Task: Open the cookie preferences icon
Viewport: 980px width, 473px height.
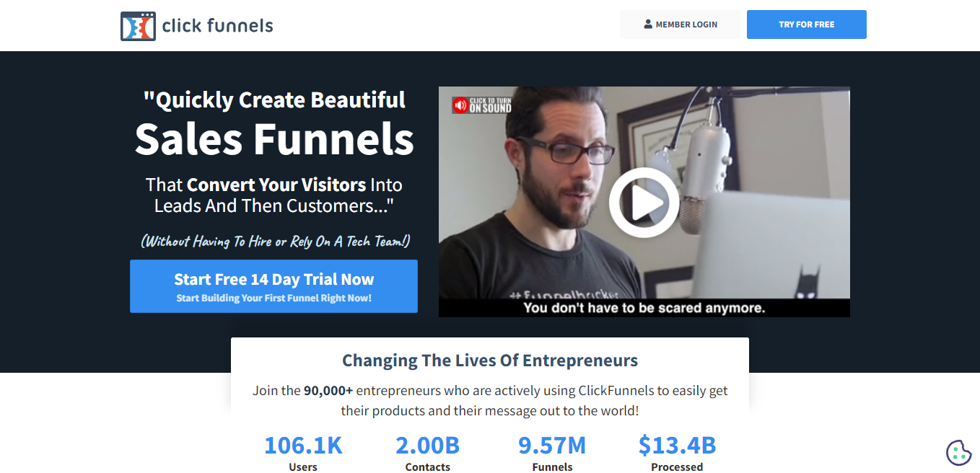Action: click(958, 452)
